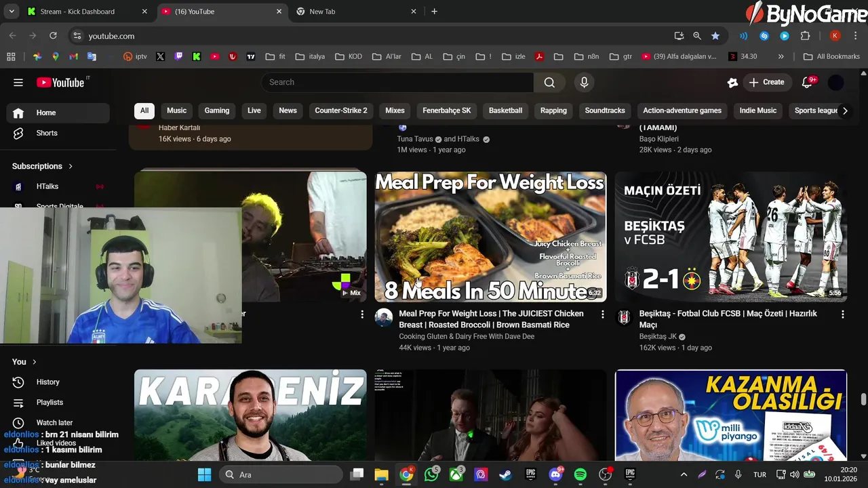
Task: Open Discord from the taskbar
Action: coord(555,474)
